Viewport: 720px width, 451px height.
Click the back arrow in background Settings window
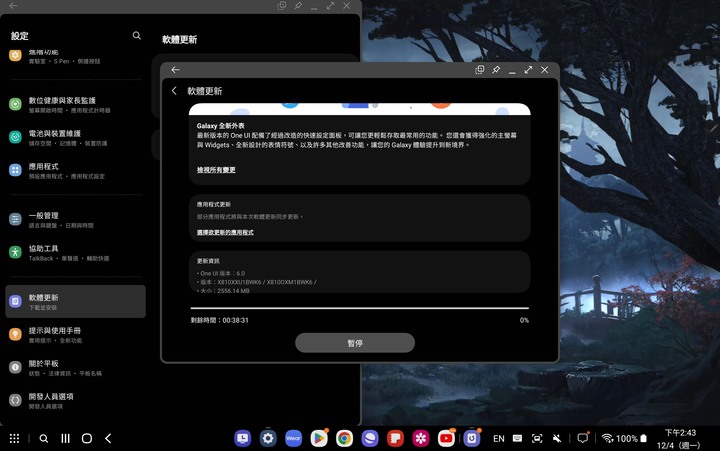tap(13, 6)
